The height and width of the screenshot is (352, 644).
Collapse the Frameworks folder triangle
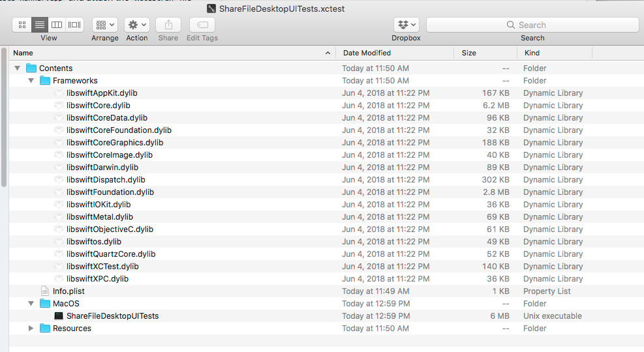click(x=31, y=80)
